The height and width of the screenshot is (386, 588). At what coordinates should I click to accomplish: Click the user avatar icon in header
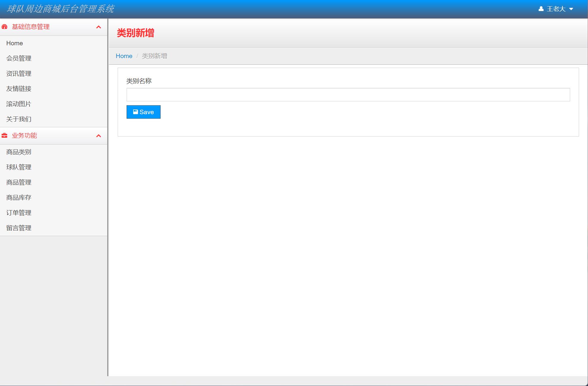pos(541,9)
